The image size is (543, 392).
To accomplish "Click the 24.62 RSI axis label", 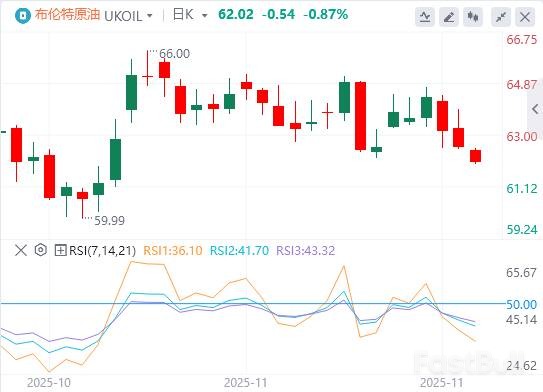I will [521, 365].
